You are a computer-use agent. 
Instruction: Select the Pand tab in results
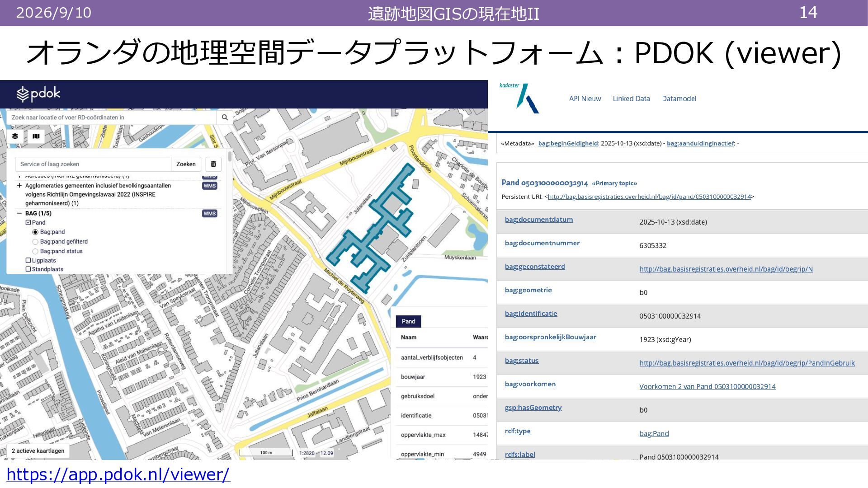tap(408, 321)
